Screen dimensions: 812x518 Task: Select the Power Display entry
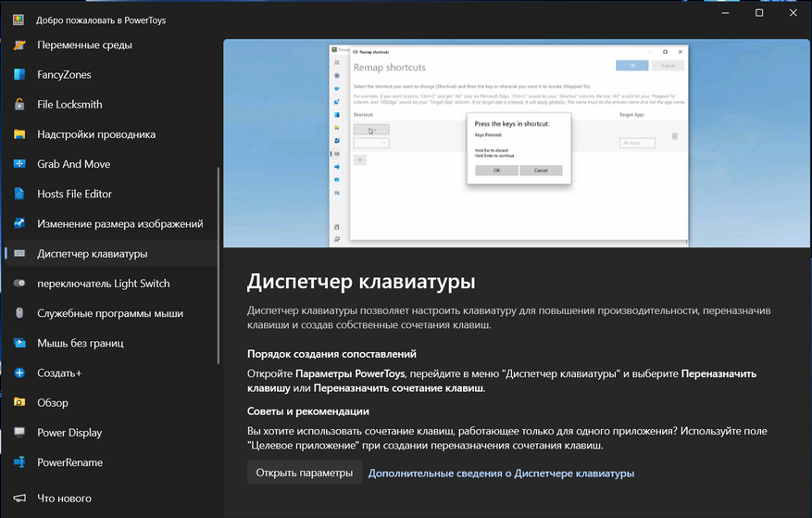coord(111,433)
